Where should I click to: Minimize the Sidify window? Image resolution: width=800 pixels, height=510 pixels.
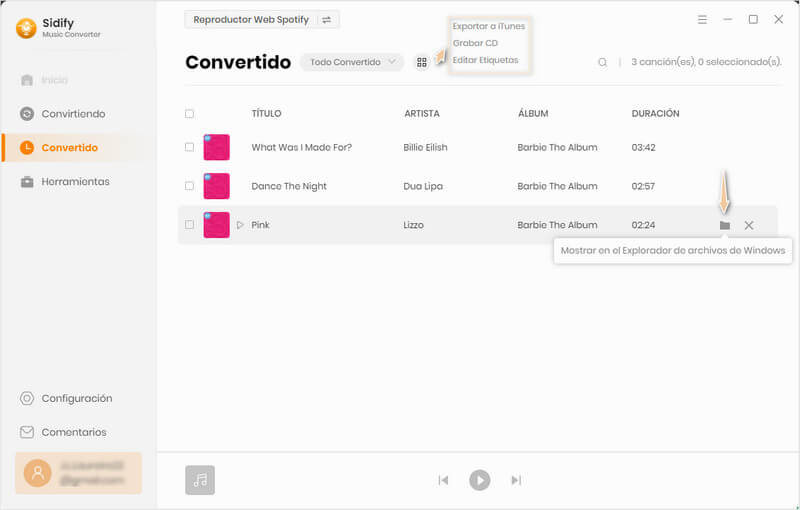pyautogui.click(x=728, y=19)
